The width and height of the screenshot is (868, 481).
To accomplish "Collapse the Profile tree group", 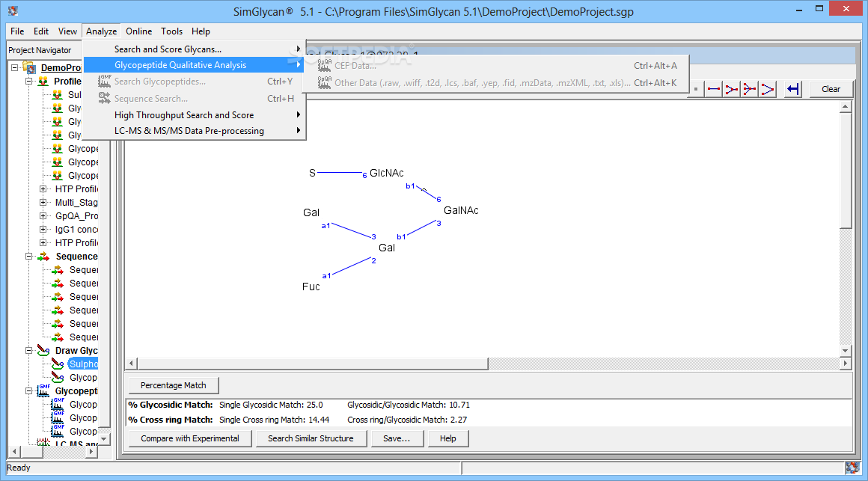I will [28, 82].
